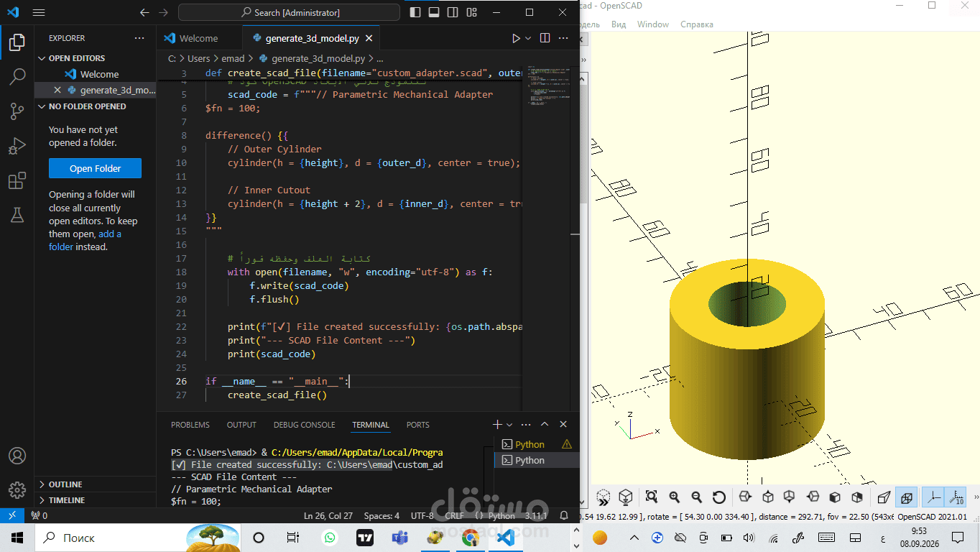Click the Search [Administrator] command box
The height and width of the screenshot is (552, 980).
click(289, 12)
